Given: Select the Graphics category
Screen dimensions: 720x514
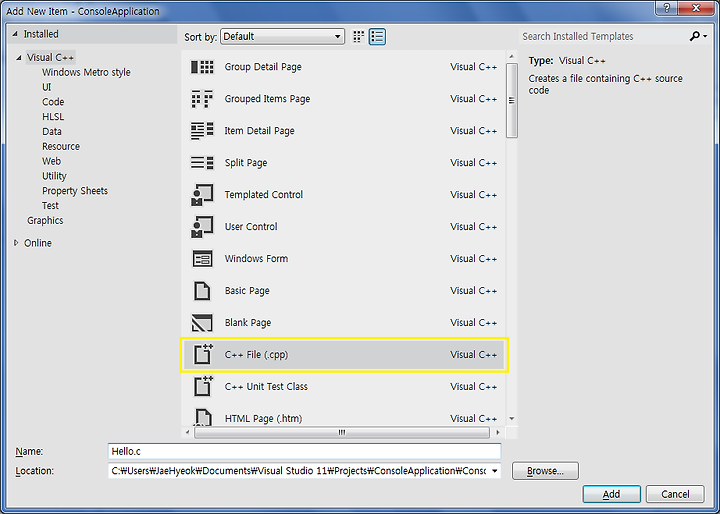Looking at the screenshot, I should coord(45,220).
